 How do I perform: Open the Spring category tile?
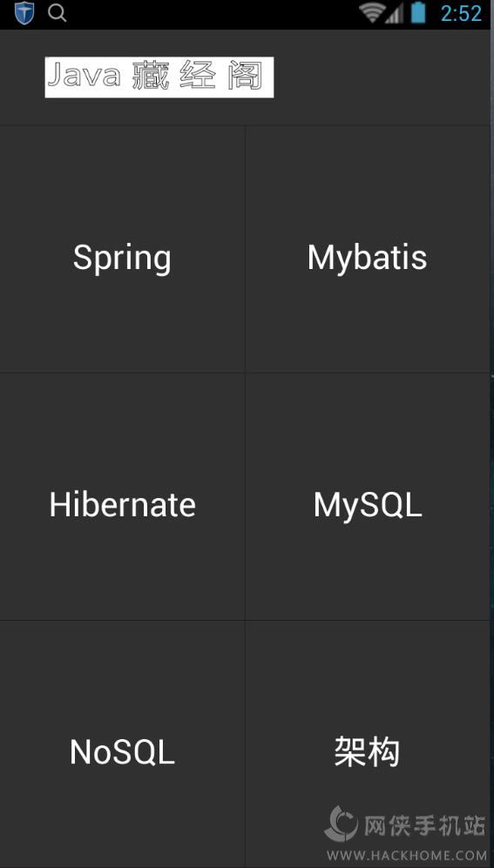pyautogui.click(x=122, y=250)
